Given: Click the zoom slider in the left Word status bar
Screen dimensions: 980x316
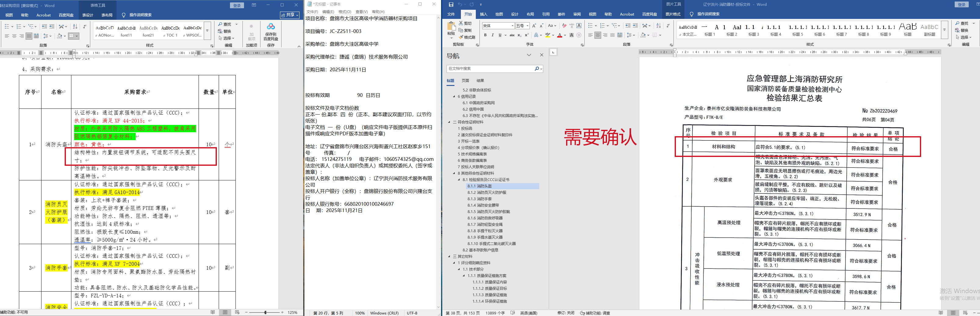Looking at the screenshot, I should coord(265,312).
